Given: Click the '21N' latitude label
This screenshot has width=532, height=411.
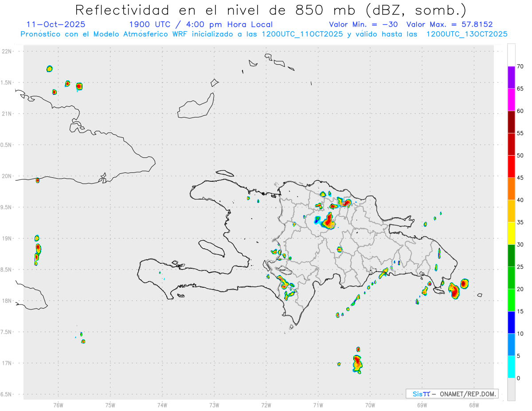Looking at the screenshot, I should (x=8, y=114).
